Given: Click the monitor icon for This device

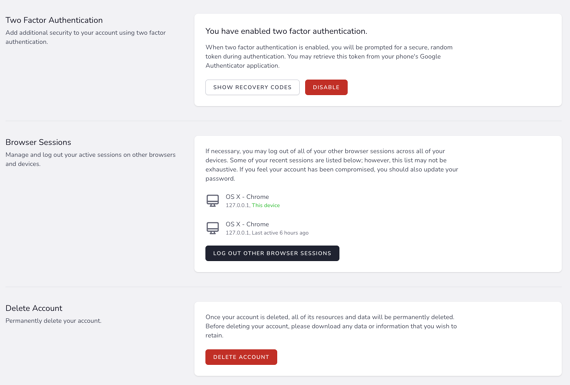Looking at the screenshot, I should tap(213, 201).
